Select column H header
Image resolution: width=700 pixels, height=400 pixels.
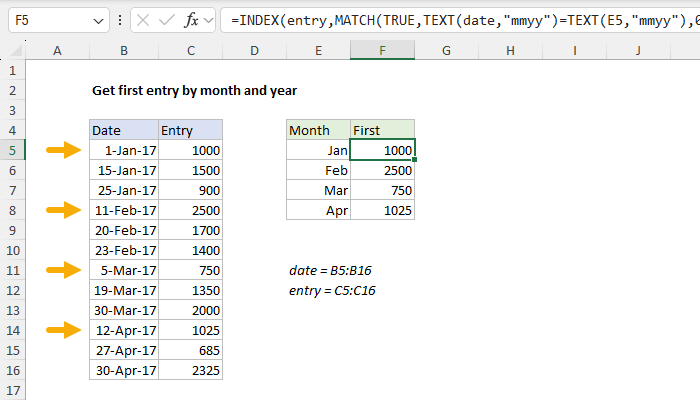click(510, 51)
